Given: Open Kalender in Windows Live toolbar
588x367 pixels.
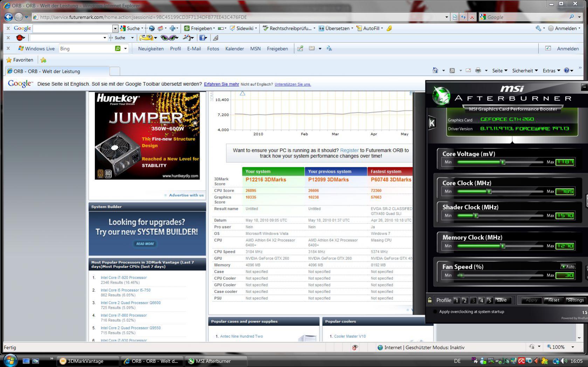Looking at the screenshot, I should 235,49.
